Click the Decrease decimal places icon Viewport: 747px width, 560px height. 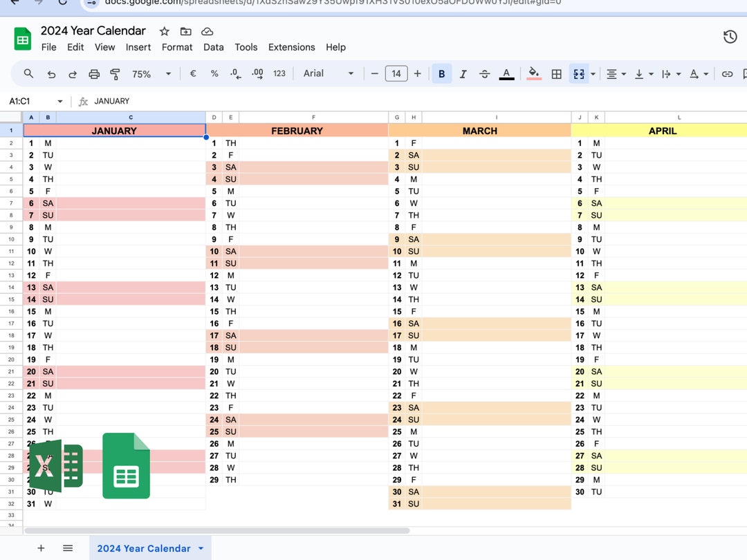[235, 73]
